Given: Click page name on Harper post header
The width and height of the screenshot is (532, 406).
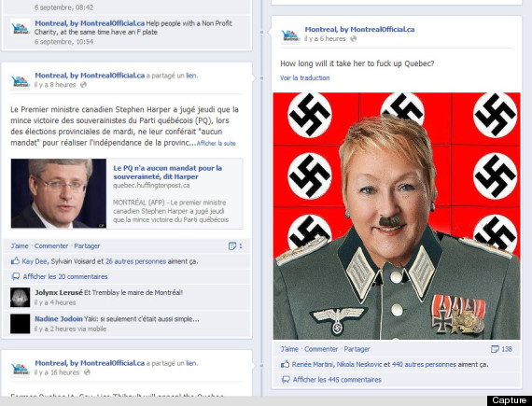Looking at the screenshot, I should tap(90, 76).
